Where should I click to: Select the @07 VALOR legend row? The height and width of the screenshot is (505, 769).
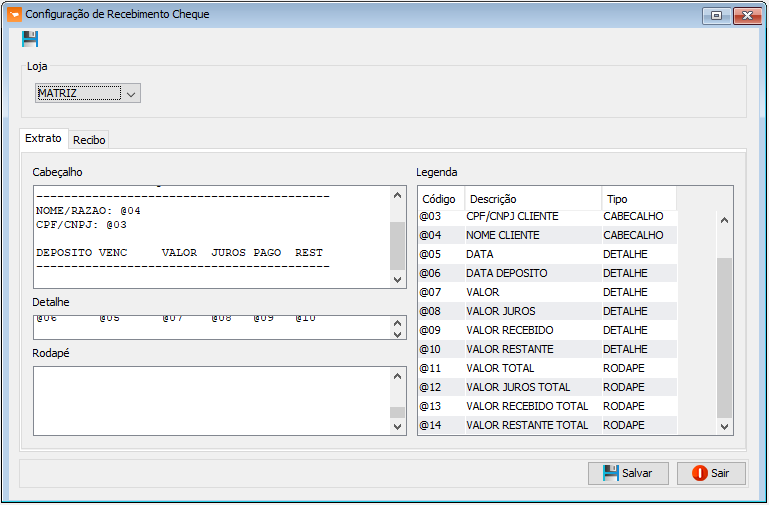[x=547, y=292]
